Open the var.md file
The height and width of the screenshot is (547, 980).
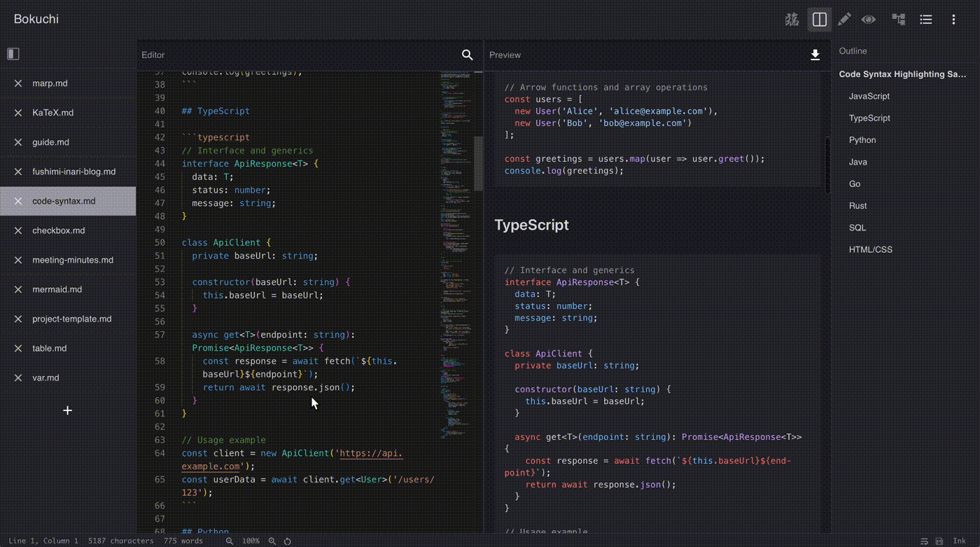[45, 378]
